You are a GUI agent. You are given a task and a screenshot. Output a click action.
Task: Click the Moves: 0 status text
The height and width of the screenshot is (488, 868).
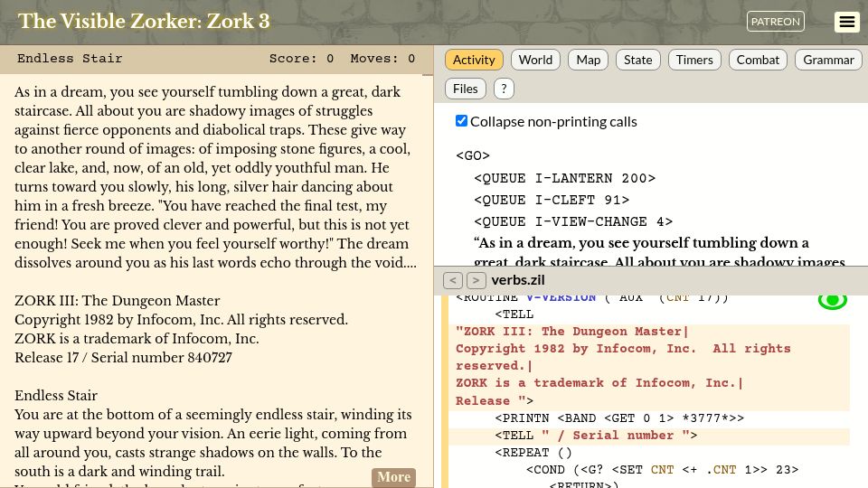[x=382, y=59]
